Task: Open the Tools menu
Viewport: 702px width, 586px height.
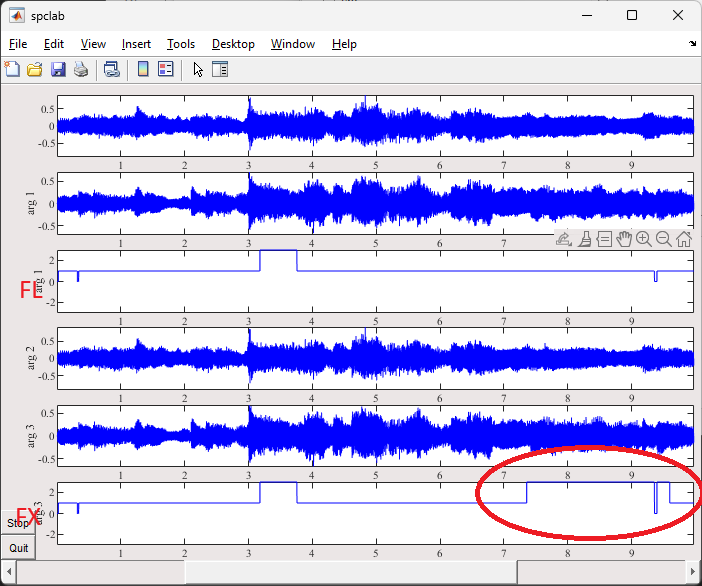Action: (181, 44)
